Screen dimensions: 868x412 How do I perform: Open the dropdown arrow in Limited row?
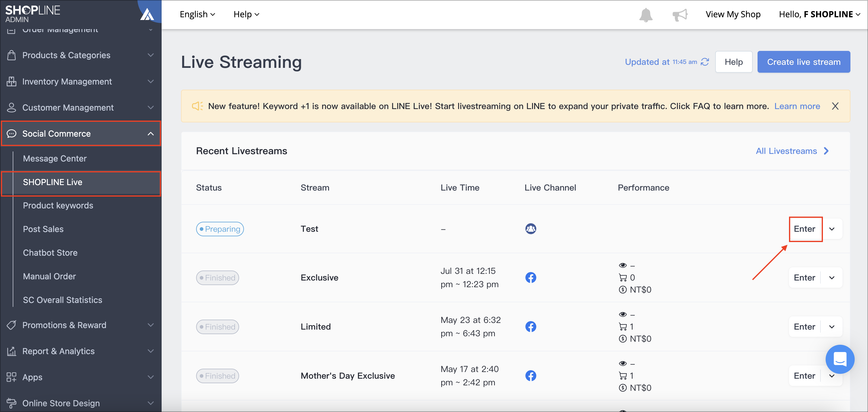pos(832,327)
